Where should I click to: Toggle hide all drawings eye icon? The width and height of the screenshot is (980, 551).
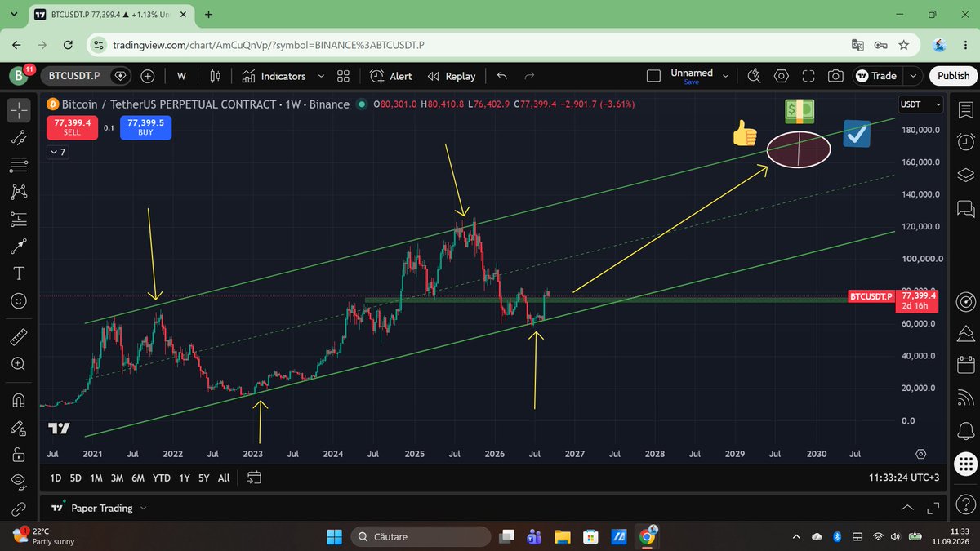(x=18, y=482)
